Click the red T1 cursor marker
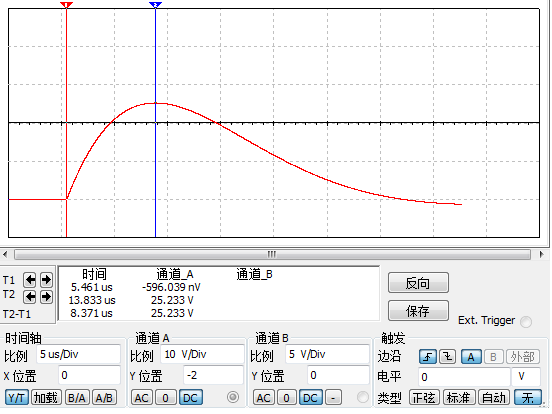 coord(66,5)
